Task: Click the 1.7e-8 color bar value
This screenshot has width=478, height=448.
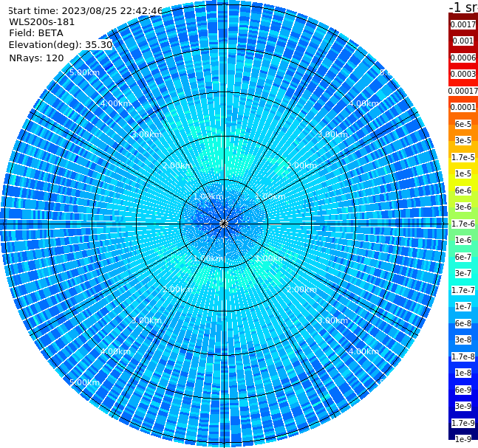Action: click(463, 356)
